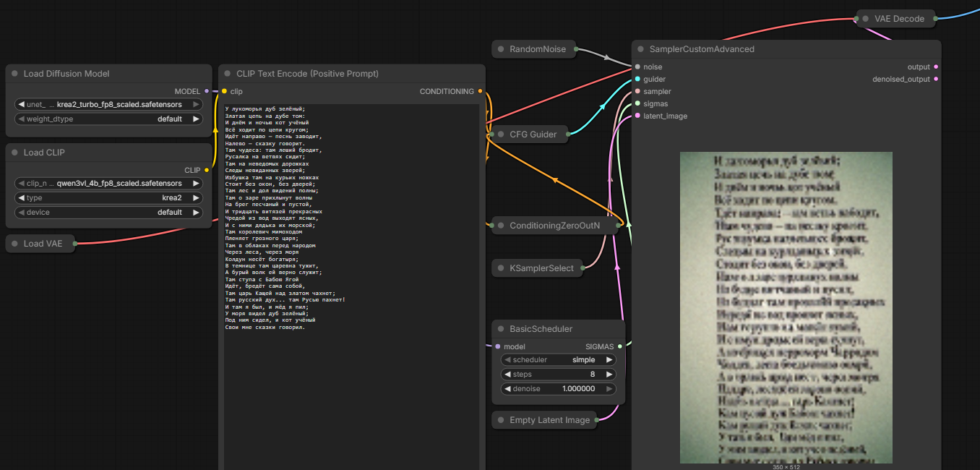Open the type combo showing krea2
Screen dimensions: 980x470
point(108,197)
